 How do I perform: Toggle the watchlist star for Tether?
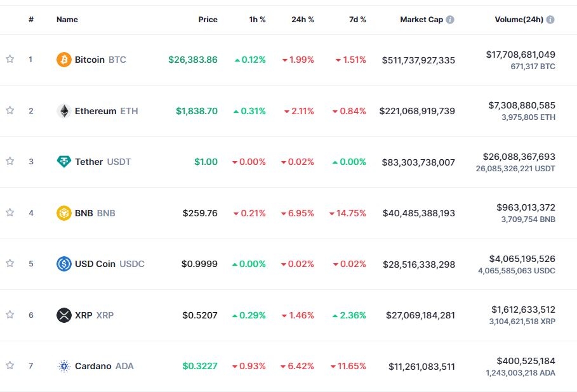pos(10,162)
